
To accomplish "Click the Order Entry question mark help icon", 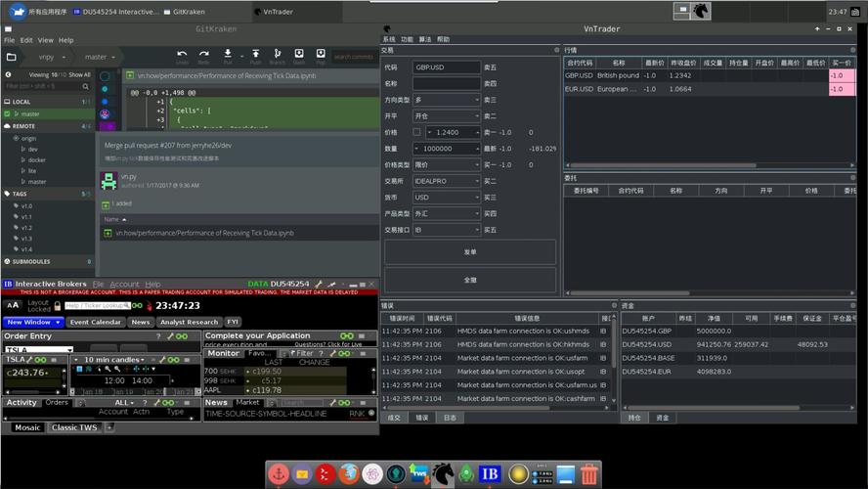I will tap(158, 336).
